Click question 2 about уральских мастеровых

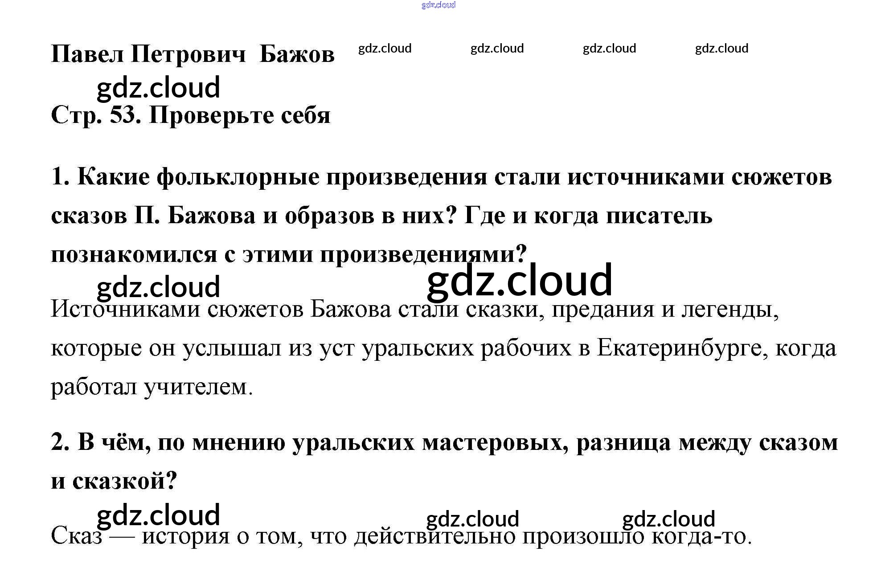(x=444, y=442)
